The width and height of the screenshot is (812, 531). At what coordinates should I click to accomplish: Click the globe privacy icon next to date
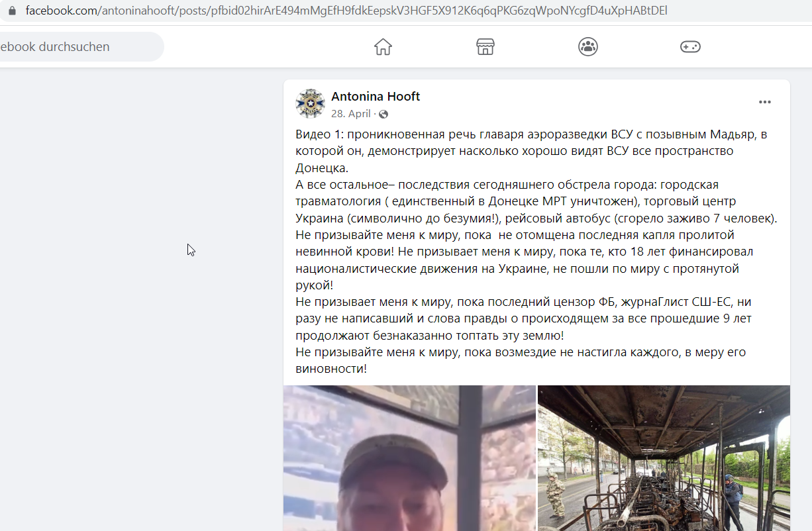tap(383, 114)
